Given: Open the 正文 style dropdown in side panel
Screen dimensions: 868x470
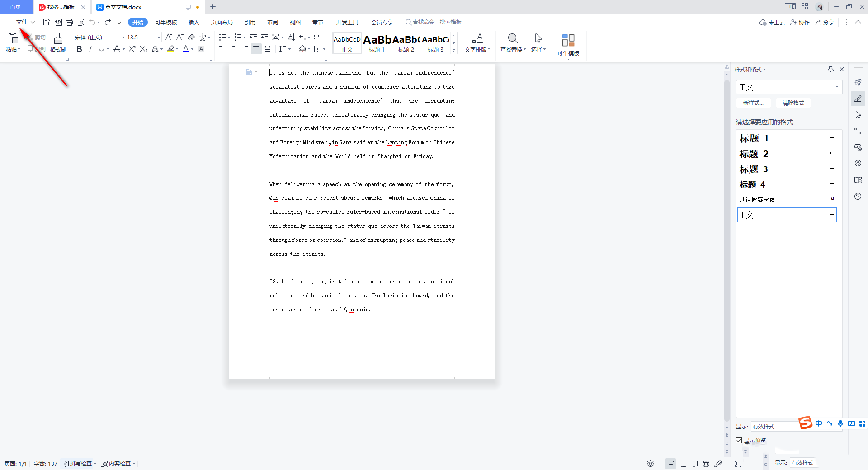Looking at the screenshot, I should pyautogui.click(x=836, y=87).
